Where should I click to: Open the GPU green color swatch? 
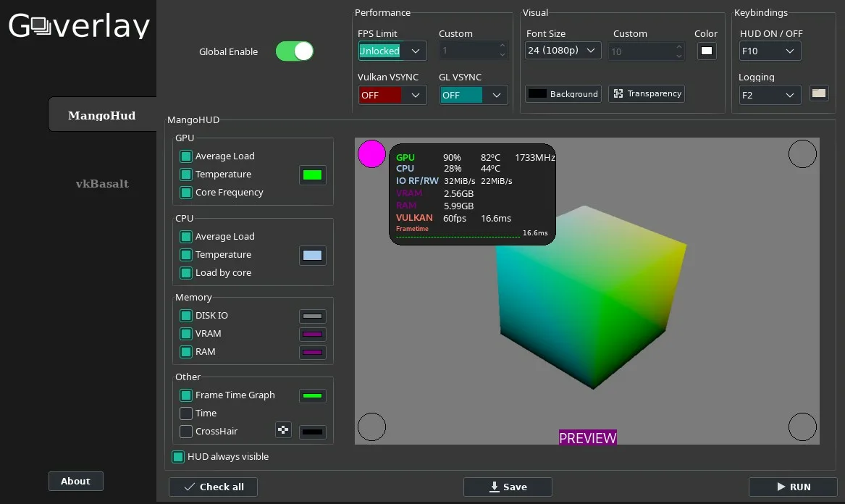click(x=313, y=175)
